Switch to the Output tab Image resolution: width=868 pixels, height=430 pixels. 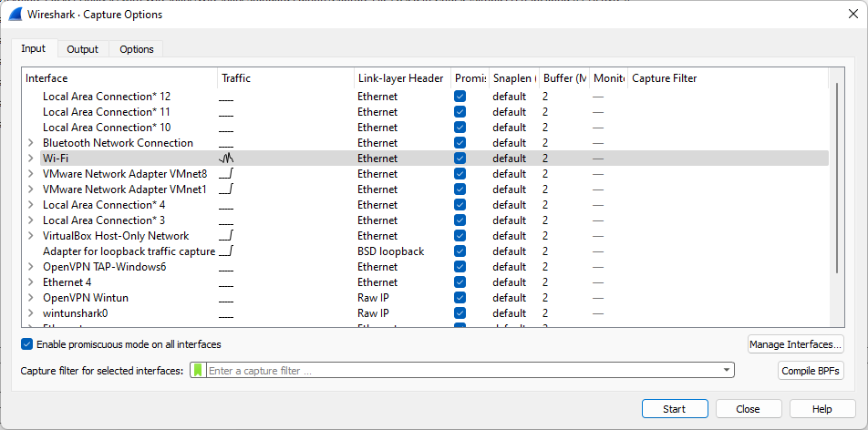pyautogui.click(x=82, y=49)
